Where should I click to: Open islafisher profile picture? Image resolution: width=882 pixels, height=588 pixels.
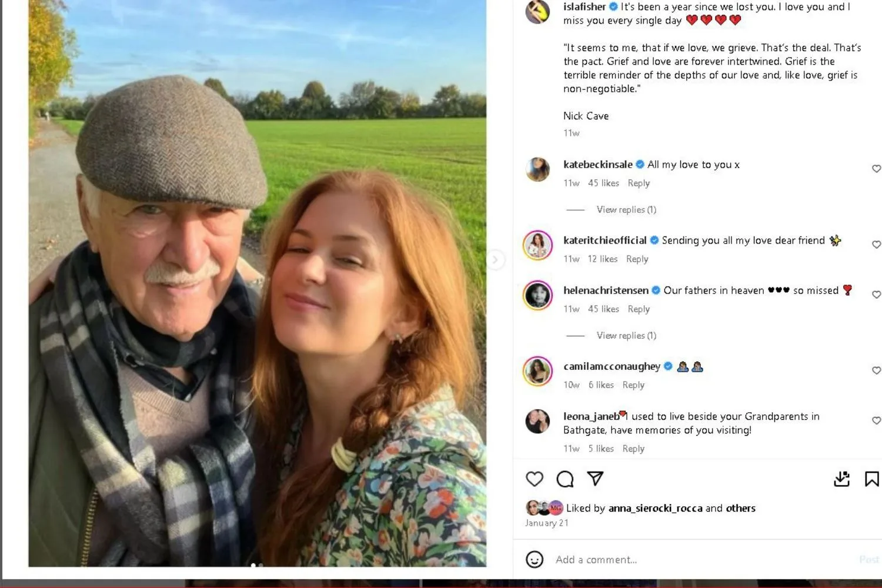[537, 11]
